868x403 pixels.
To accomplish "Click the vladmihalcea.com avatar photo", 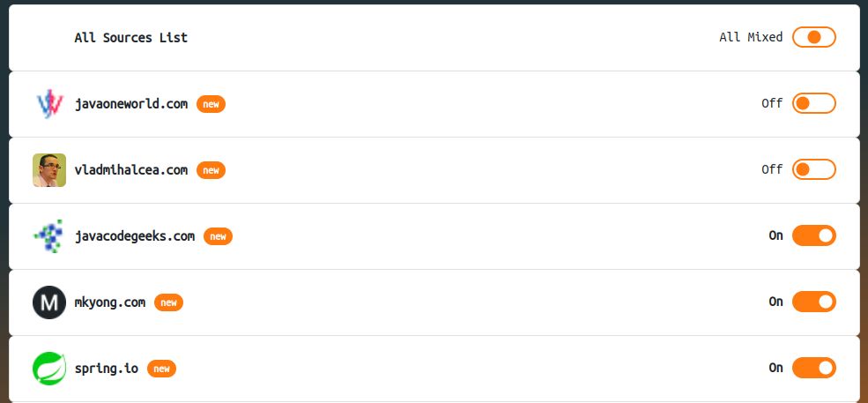I will pyautogui.click(x=49, y=170).
